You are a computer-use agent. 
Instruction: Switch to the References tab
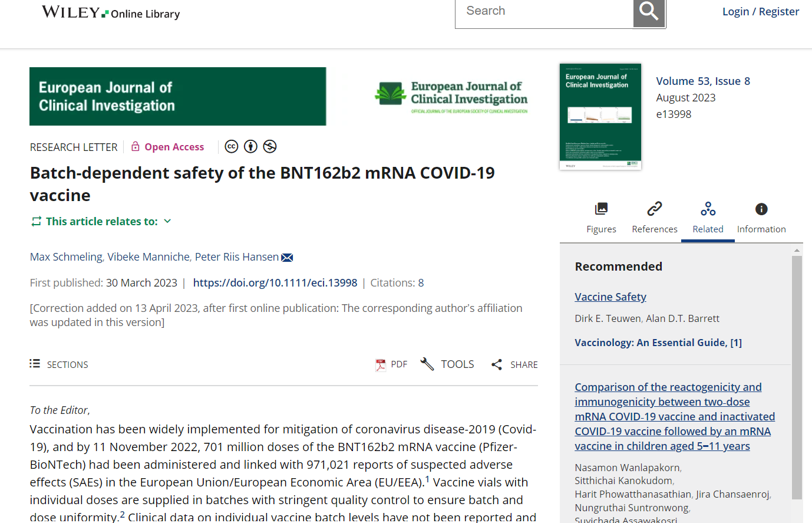pyautogui.click(x=655, y=218)
